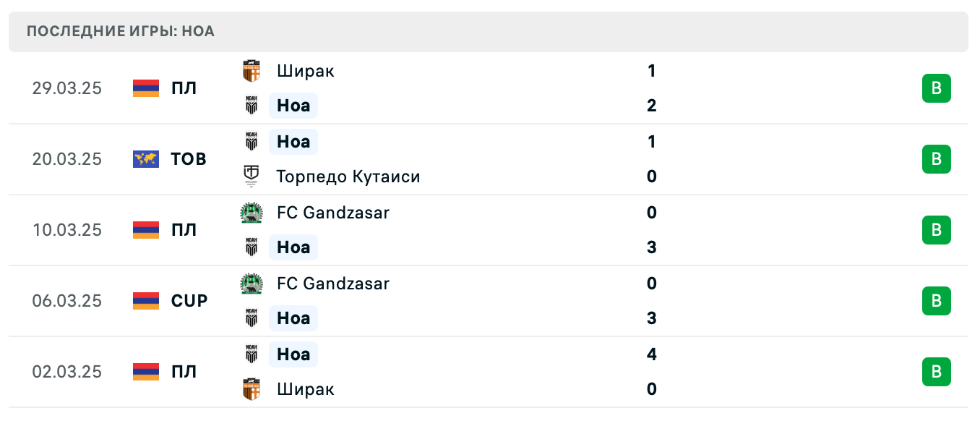Image resolution: width=980 pixels, height=421 pixels.
Task: Click Noah logo in 20.03.25 friendly match
Action: pyautogui.click(x=251, y=142)
